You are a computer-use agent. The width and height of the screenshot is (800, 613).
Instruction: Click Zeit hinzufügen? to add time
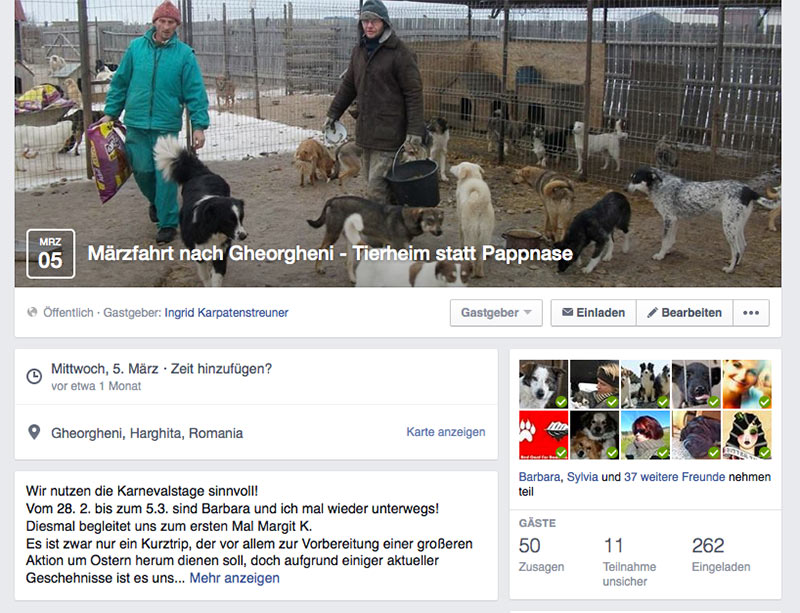(x=221, y=369)
